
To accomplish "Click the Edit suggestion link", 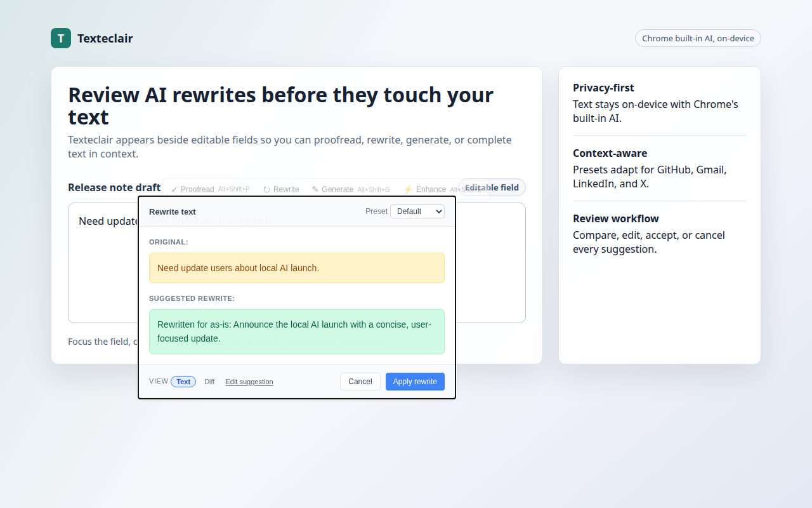I will click(249, 382).
